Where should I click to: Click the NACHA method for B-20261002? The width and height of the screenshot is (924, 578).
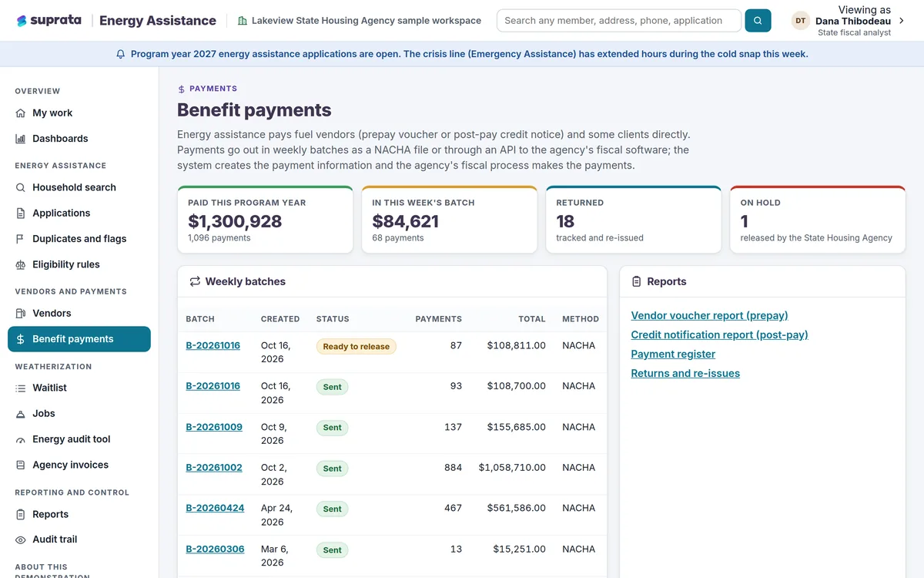tap(579, 467)
